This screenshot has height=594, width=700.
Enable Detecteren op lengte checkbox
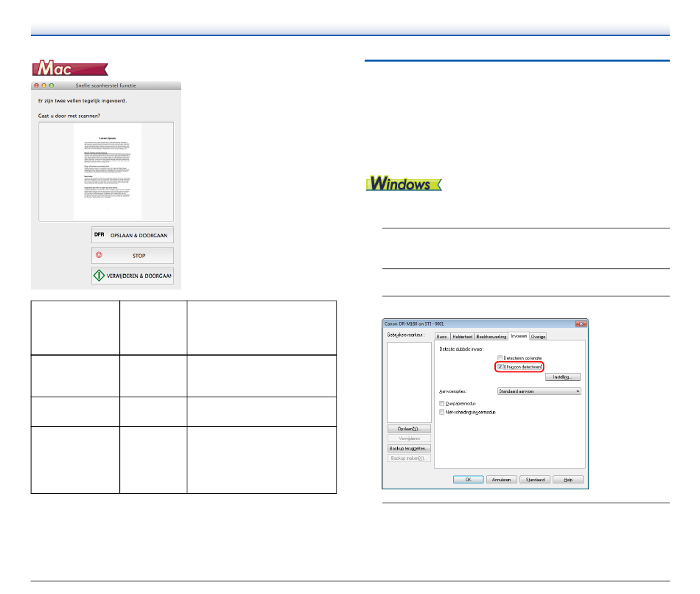[x=500, y=357]
